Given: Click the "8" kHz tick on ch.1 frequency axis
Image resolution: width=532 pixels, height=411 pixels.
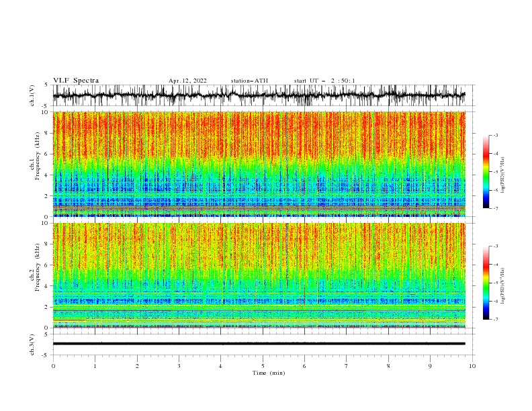Looking at the screenshot, I should (47, 133).
